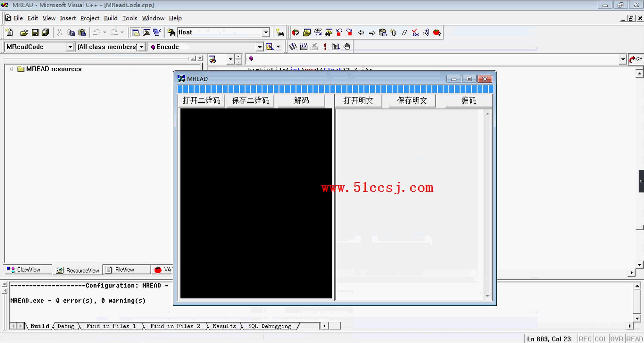The image size is (644, 343).
Task: Toggle the Workspace window icon
Action: pyautogui.click(x=135, y=33)
